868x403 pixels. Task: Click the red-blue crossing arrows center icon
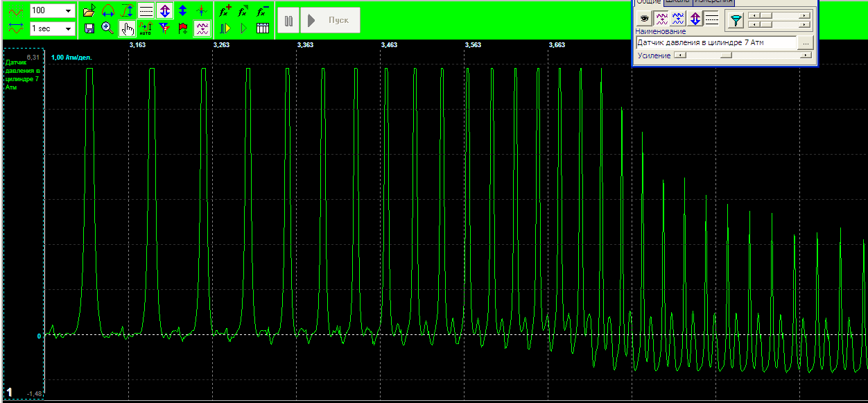pyautogui.click(x=201, y=11)
